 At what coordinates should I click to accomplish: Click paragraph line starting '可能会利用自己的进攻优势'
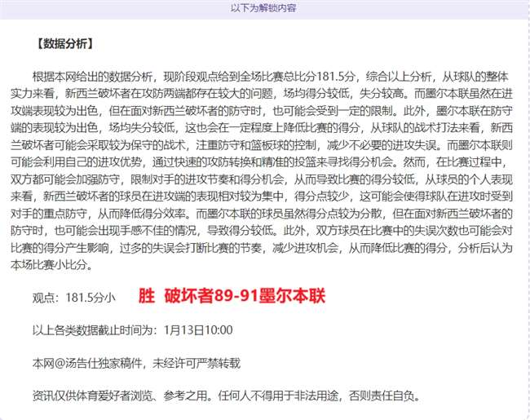click(x=259, y=162)
